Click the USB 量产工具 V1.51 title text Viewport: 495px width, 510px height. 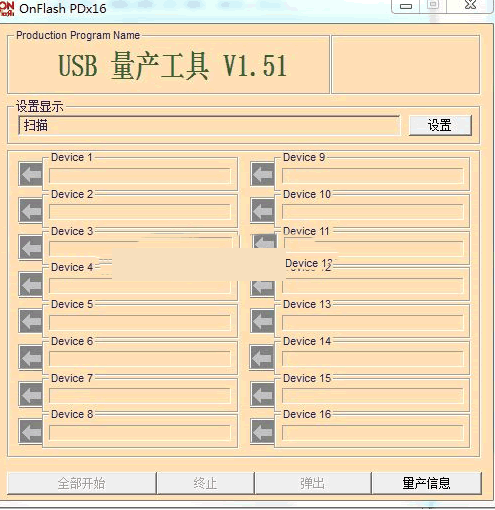173,66
